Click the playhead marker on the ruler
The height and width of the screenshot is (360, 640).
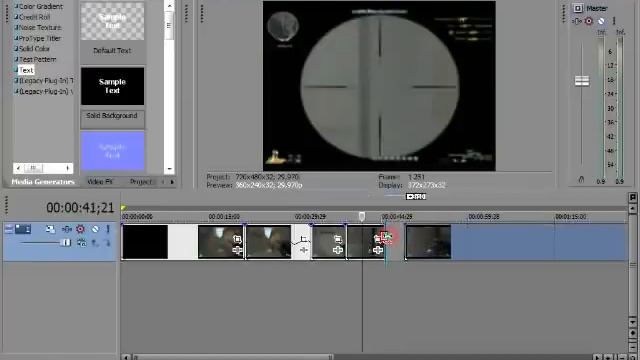coord(362,216)
